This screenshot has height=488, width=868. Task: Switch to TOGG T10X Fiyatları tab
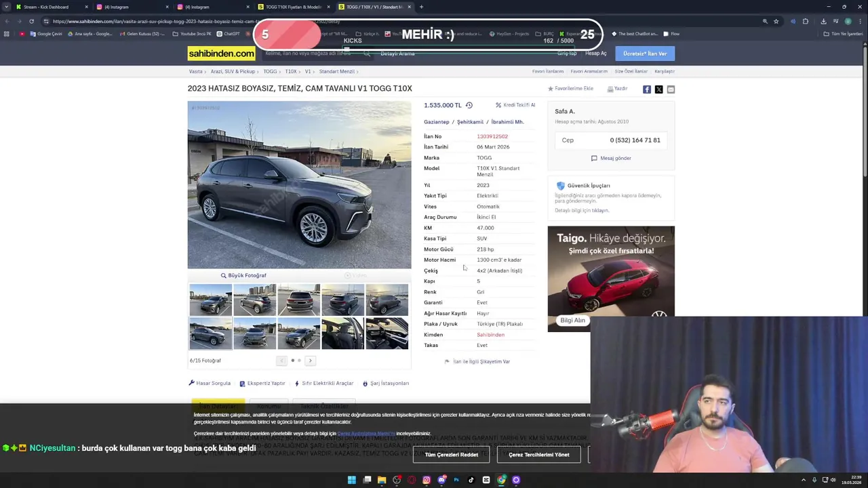point(294,7)
